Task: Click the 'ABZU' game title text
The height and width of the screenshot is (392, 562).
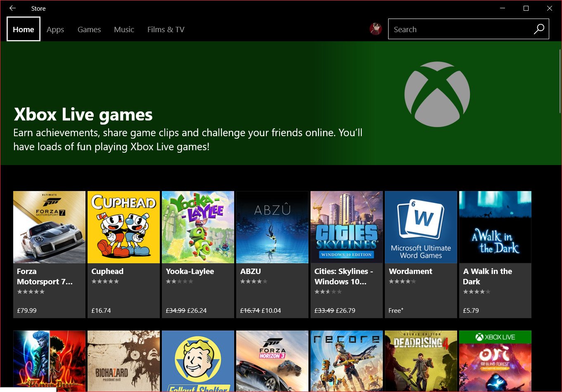Action: pos(251,271)
